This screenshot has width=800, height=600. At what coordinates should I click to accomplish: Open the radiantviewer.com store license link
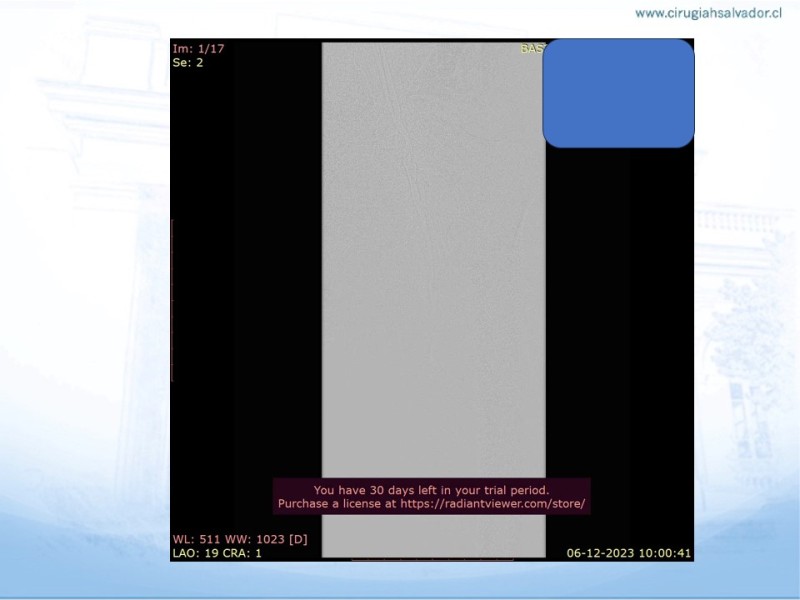click(x=492, y=504)
